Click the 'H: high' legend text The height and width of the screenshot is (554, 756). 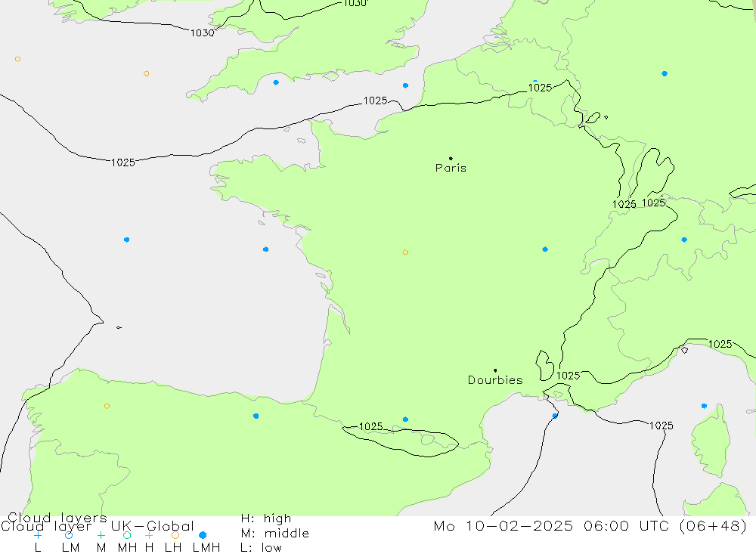[x=266, y=518]
